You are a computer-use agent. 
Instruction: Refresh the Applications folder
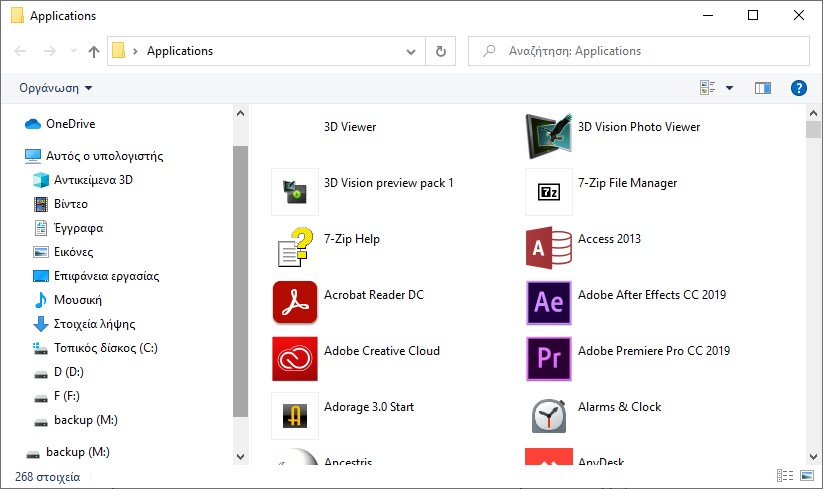click(x=441, y=51)
